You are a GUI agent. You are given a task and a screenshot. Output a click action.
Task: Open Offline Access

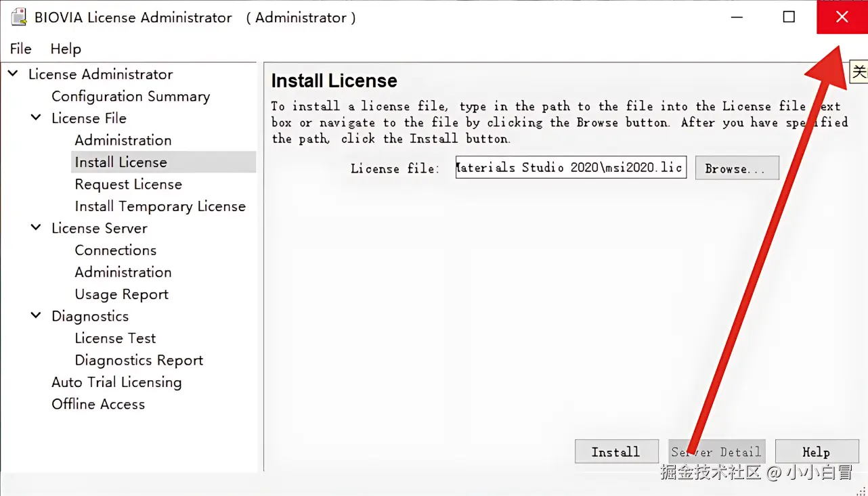click(x=98, y=404)
